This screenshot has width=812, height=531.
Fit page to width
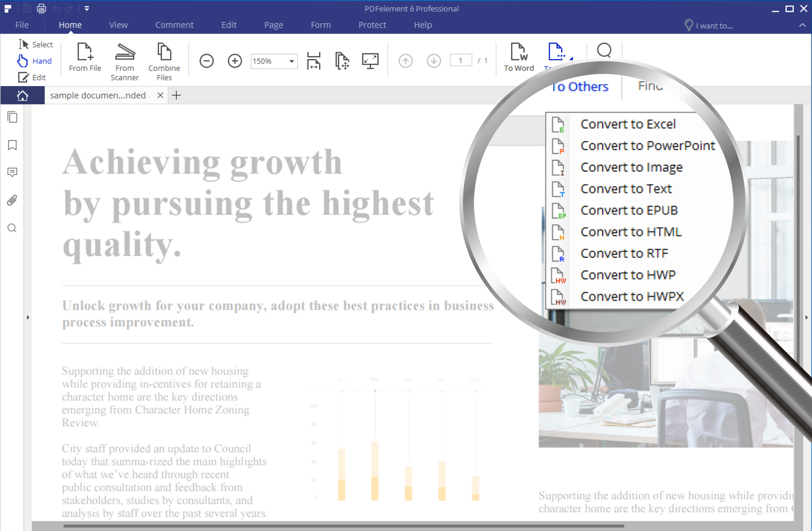click(314, 61)
